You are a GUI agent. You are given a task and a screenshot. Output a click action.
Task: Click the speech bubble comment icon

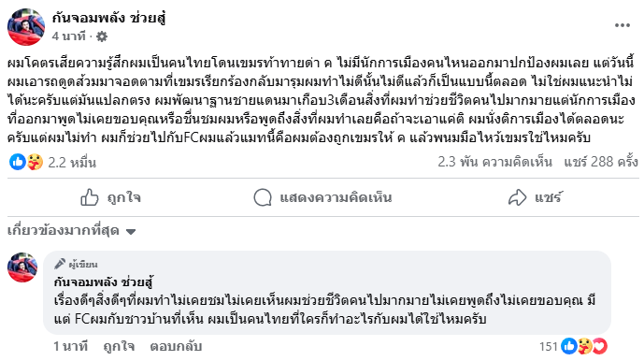click(x=263, y=197)
